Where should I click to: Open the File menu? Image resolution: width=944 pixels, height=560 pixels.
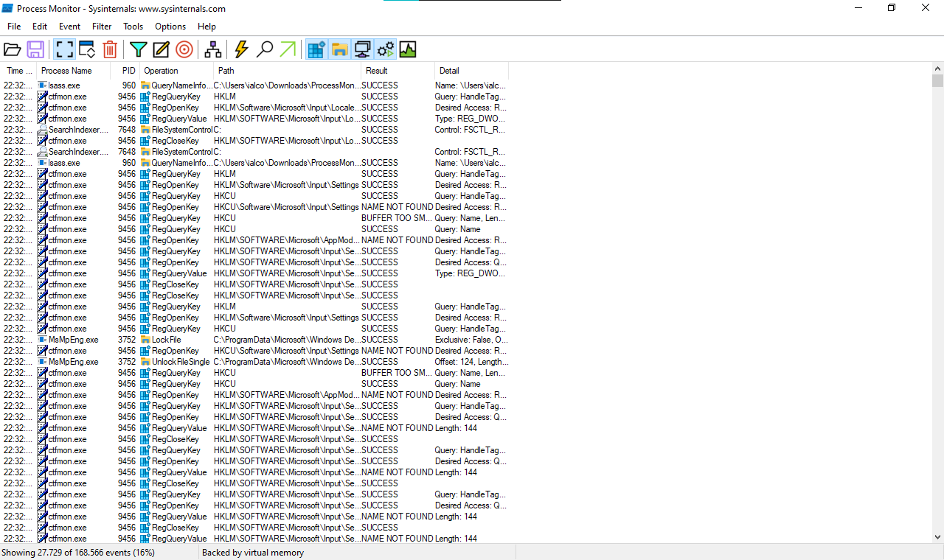click(x=14, y=27)
